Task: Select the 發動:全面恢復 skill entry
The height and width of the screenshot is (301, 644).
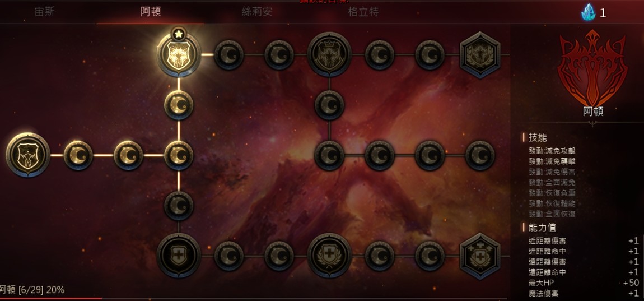Action: pyautogui.click(x=552, y=214)
